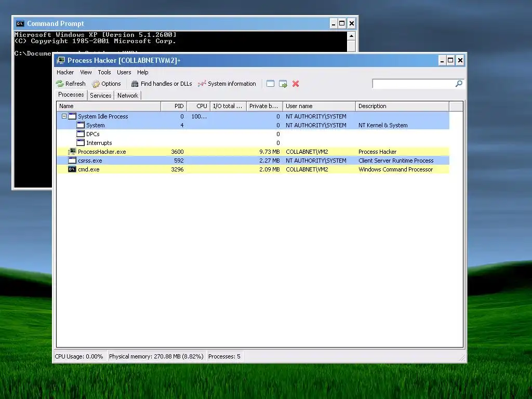
Task: Click the Command Prompt title bar icon
Action: (x=20, y=23)
